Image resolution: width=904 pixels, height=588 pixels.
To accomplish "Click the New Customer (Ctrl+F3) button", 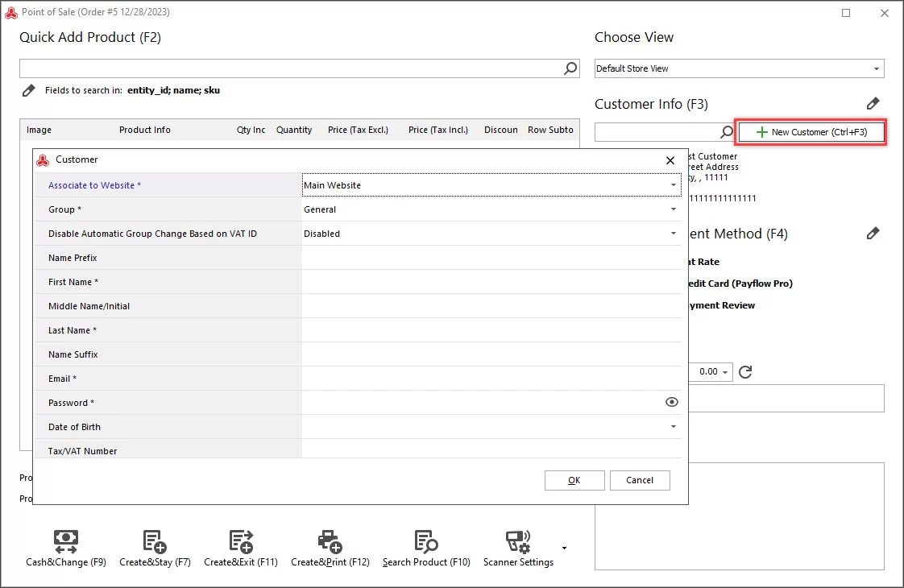I will (x=811, y=132).
